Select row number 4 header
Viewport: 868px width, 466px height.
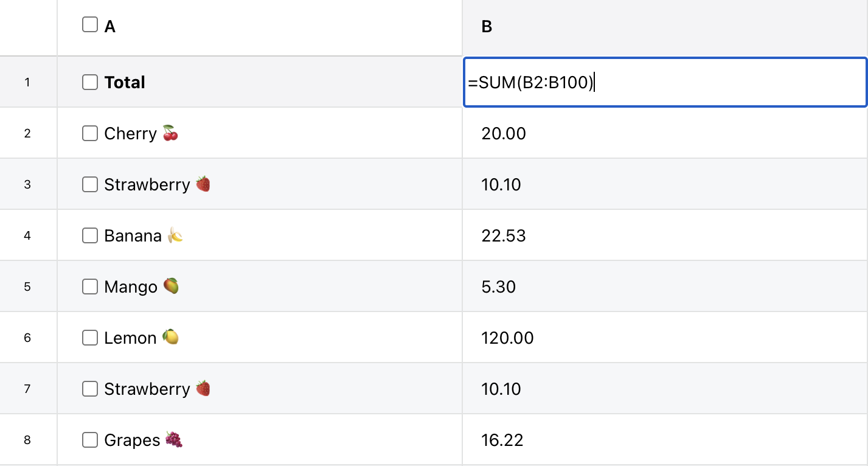[27, 235]
